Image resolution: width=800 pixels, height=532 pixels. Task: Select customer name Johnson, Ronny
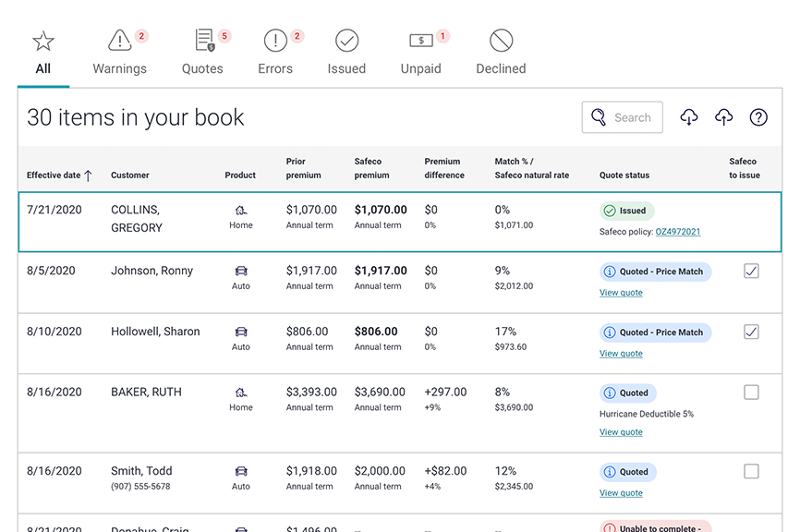click(x=152, y=271)
